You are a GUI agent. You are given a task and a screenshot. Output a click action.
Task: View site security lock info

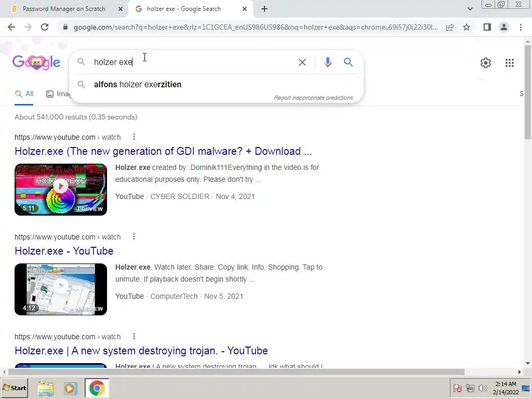click(x=65, y=27)
